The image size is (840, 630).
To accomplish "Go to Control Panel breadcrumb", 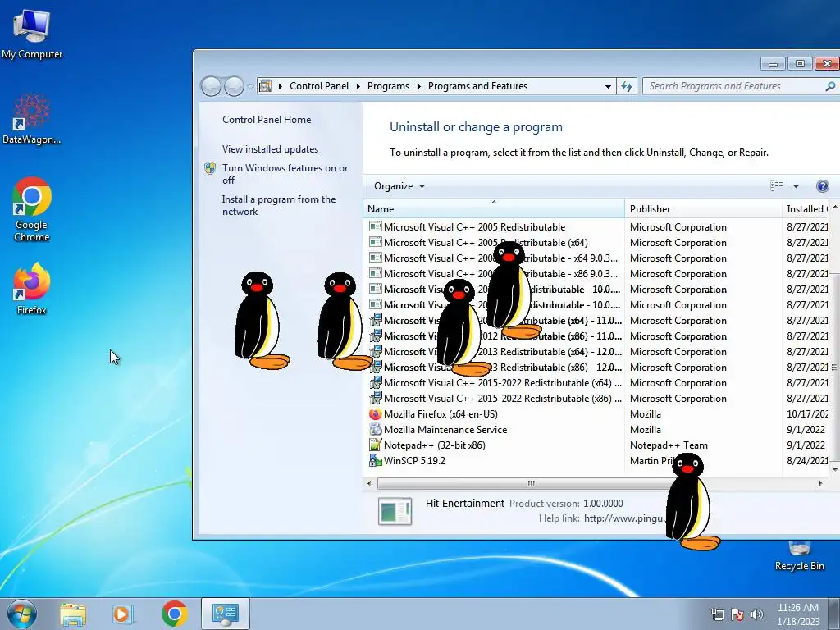I will 319,86.
